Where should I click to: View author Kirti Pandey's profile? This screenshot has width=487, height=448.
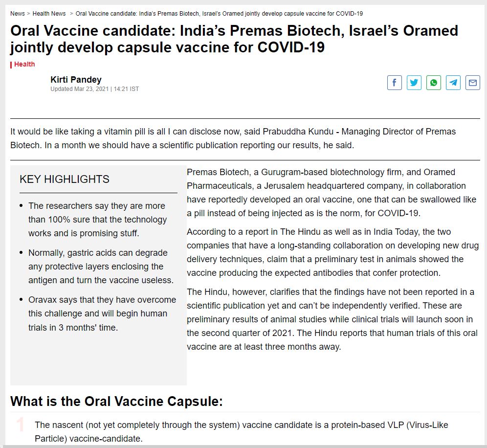coord(76,79)
